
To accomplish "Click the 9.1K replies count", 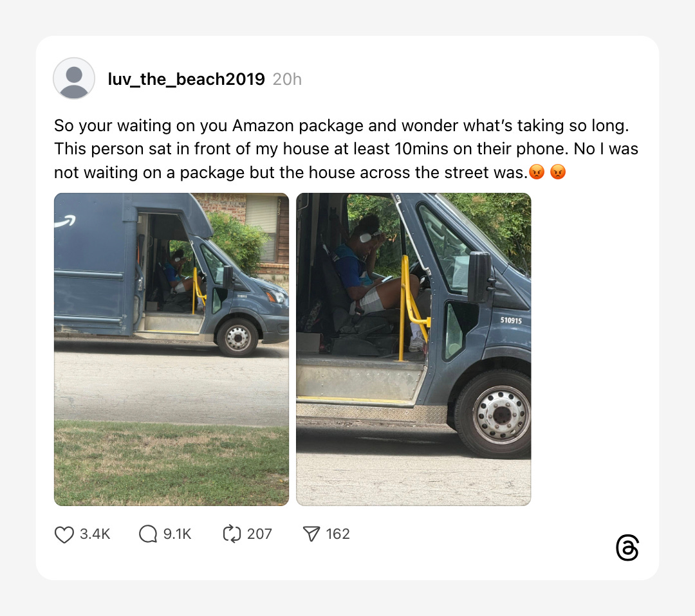I will tap(178, 534).
